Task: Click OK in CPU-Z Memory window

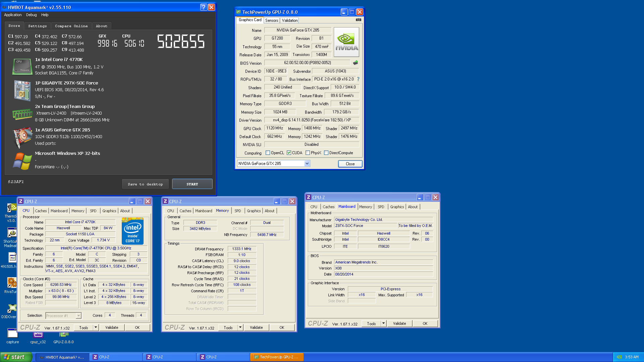Action: 282,327
